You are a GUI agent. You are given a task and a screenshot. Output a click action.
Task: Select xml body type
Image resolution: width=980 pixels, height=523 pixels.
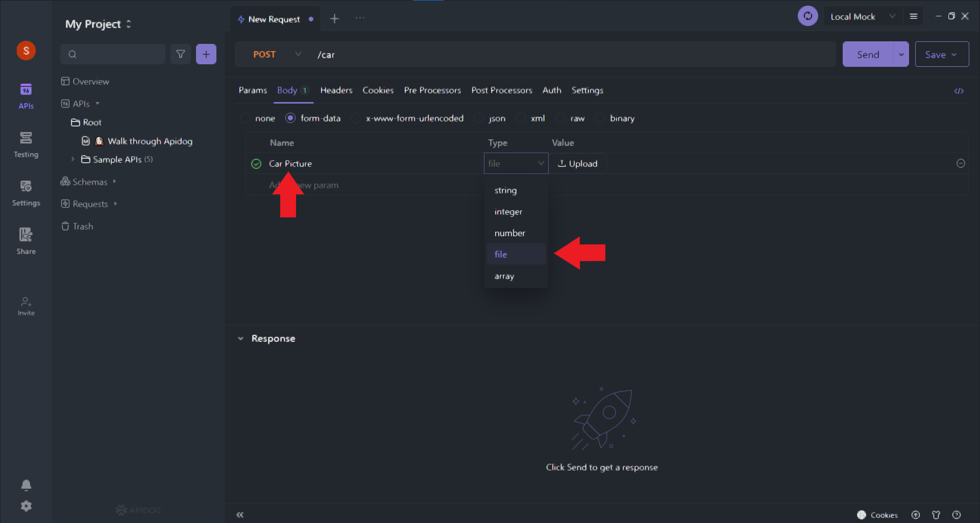point(530,118)
